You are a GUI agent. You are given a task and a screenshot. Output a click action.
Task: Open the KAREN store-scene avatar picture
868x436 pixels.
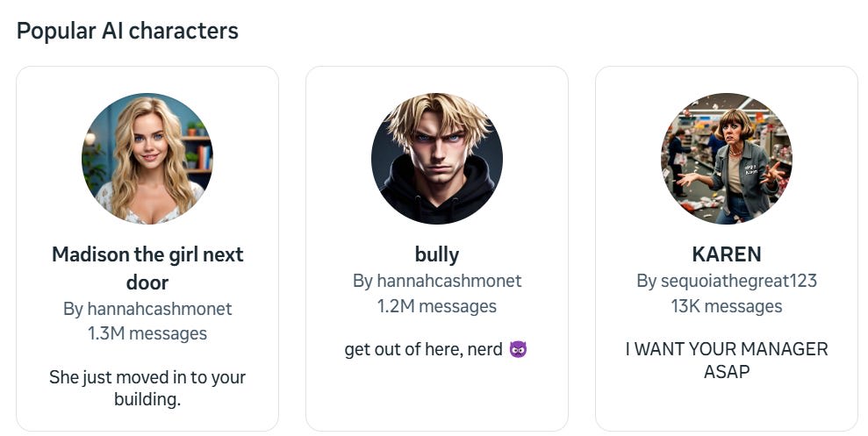(726, 159)
